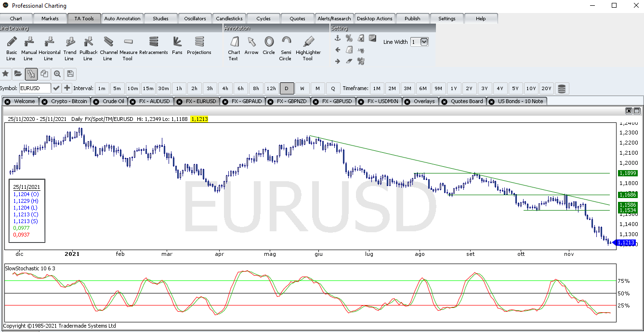Save chart with the floppy disk icon
Viewport: 644px width, 332px height.
pyautogui.click(x=70, y=74)
